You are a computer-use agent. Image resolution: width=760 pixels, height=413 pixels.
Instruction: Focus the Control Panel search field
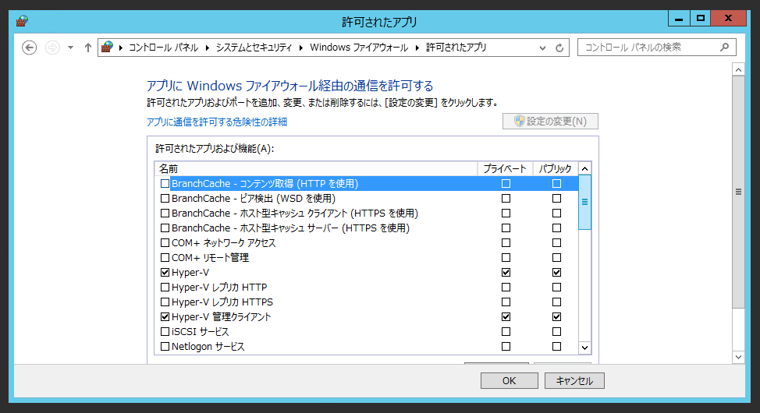656,48
